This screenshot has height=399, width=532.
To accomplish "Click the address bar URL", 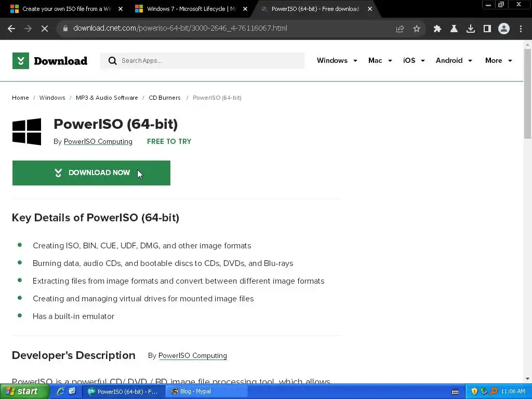I will (x=180, y=28).
